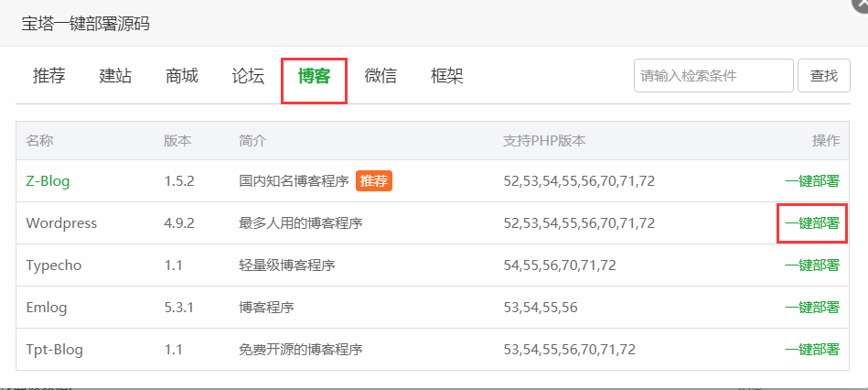Viewport: 868px width, 390px height.
Task: Click the 宝塔一键部署源码 dialog title
Action: [86, 24]
